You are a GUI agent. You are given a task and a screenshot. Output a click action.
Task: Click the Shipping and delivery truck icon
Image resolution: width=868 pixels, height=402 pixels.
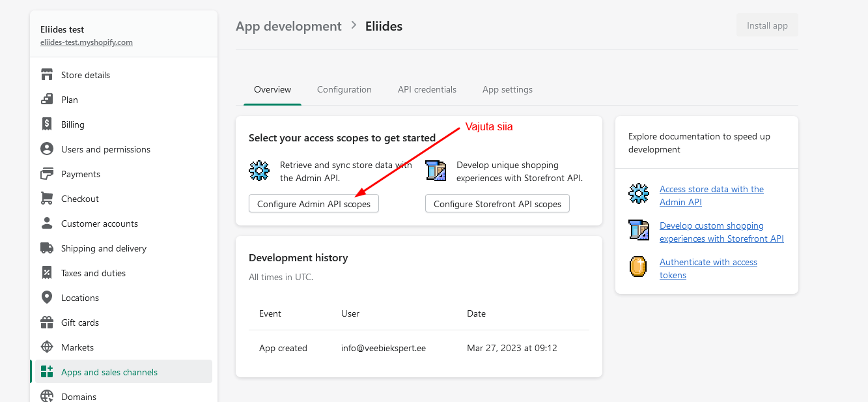coord(47,248)
